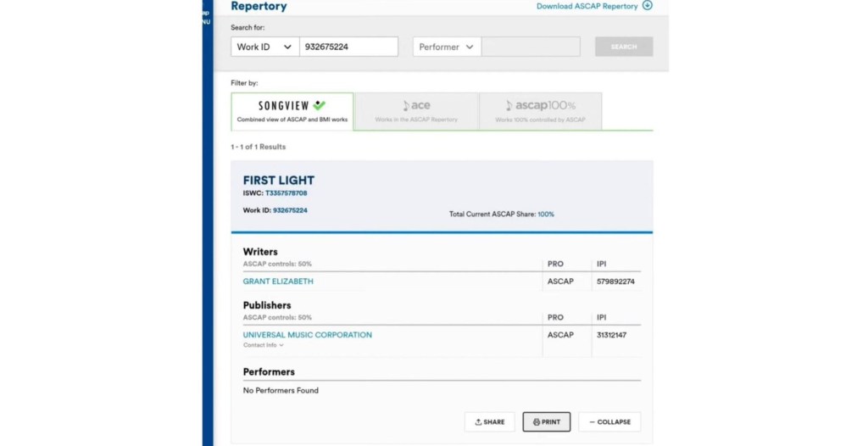
Task: Click the printer icon in Print button
Action: tap(536, 421)
